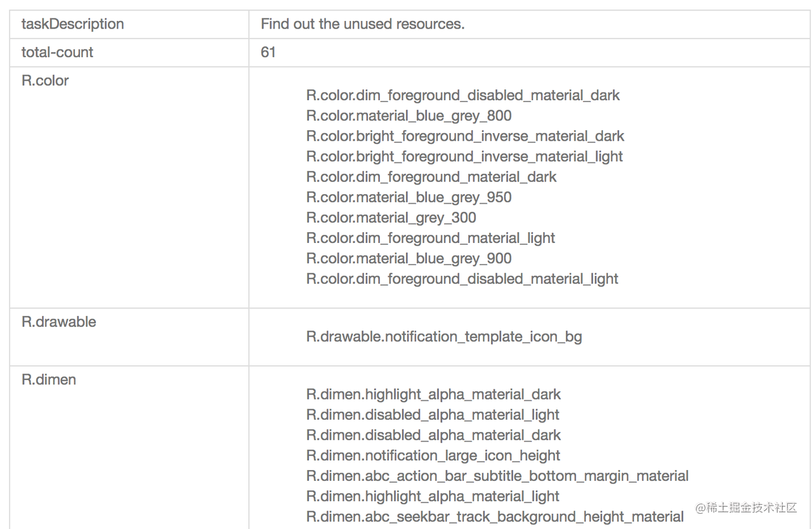The width and height of the screenshot is (812, 529).
Task: Select R.color.material_blue_grey_950 entry
Action: 409,197
